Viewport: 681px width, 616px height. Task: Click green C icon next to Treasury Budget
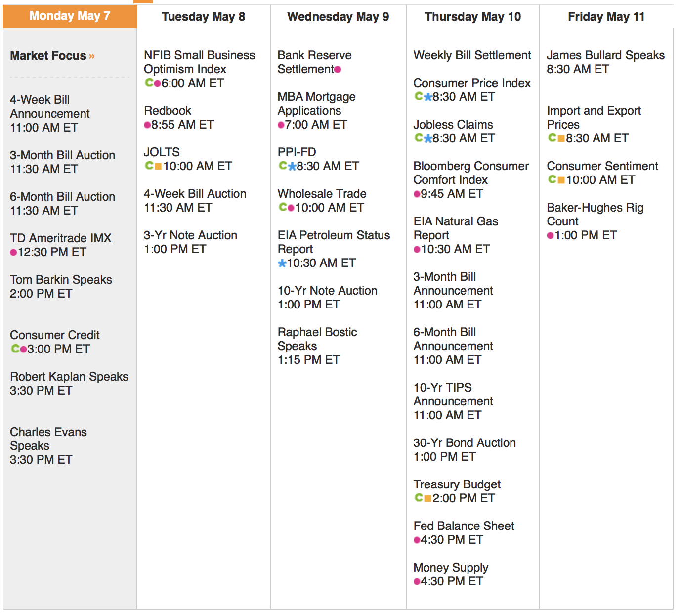pos(419,498)
